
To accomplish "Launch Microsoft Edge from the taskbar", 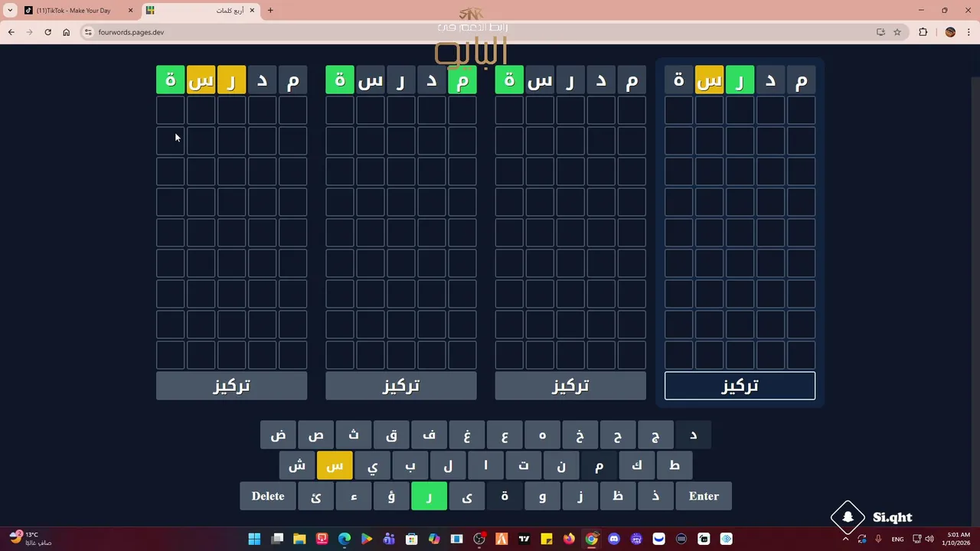I will point(345,539).
